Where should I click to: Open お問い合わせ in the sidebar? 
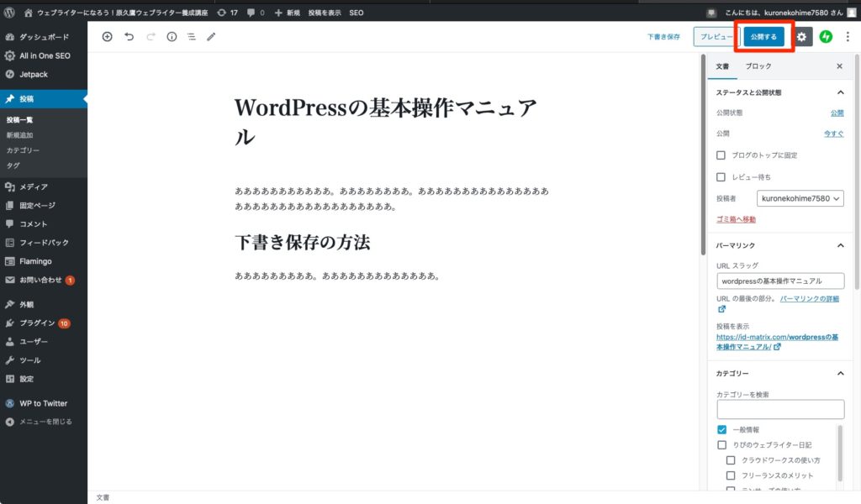44,280
